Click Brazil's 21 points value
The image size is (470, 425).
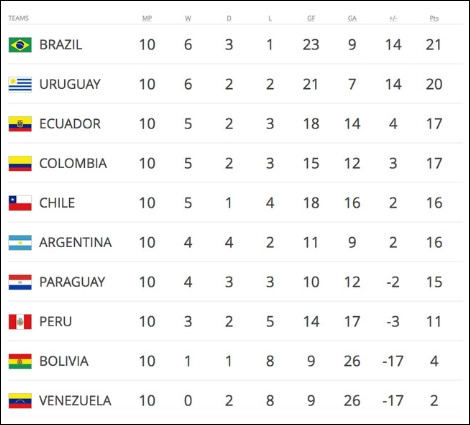click(434, 45)
